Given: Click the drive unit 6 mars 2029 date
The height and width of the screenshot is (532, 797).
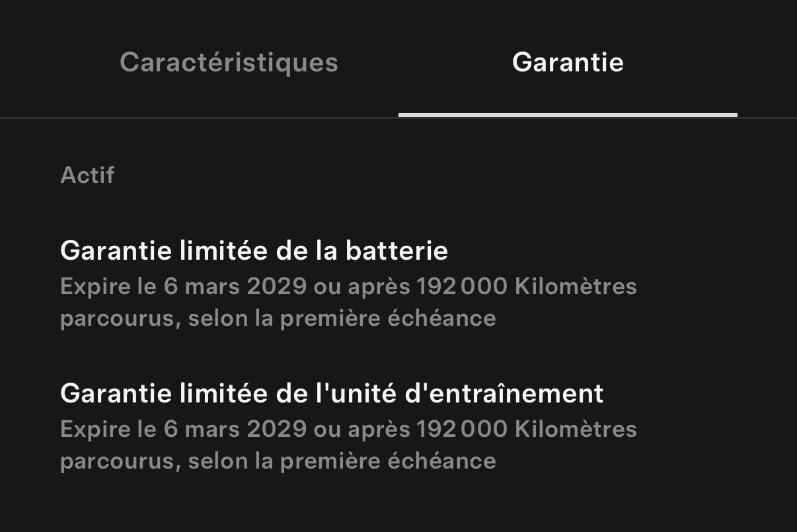Looking at the screenshot, I should 235,429.
